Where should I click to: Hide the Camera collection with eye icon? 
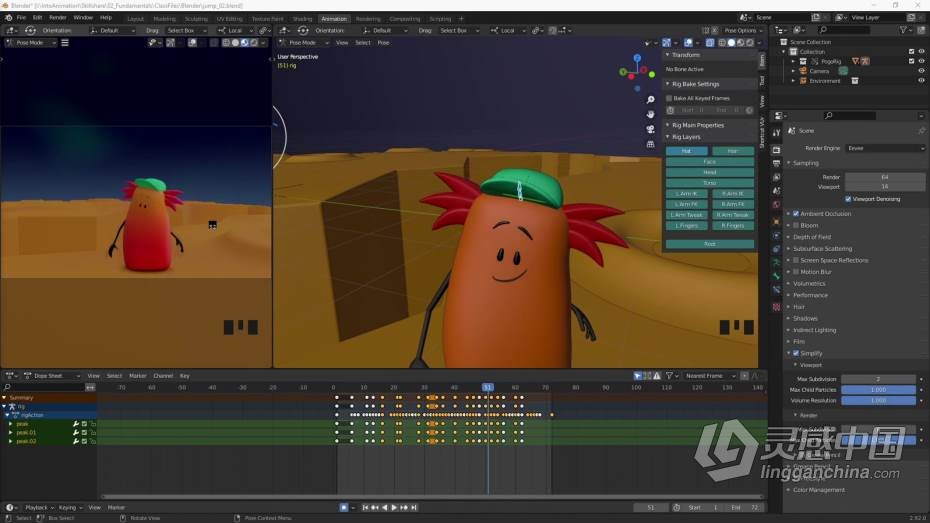[921, 71]
